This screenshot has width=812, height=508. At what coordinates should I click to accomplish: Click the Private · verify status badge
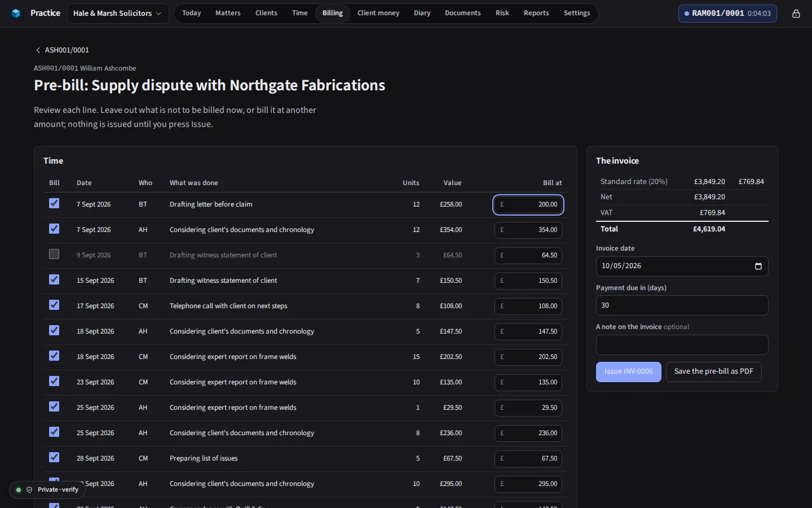tap(47, 490)
